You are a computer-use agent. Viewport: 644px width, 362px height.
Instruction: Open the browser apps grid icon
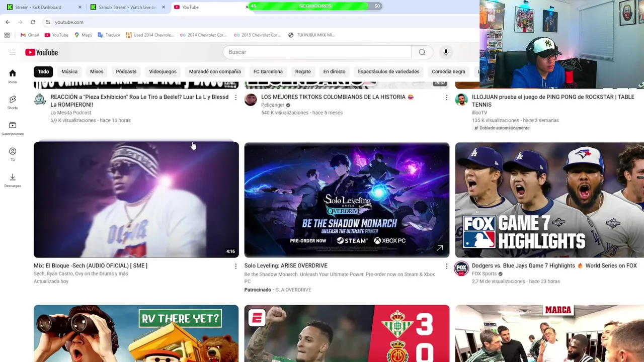point(7,35)
